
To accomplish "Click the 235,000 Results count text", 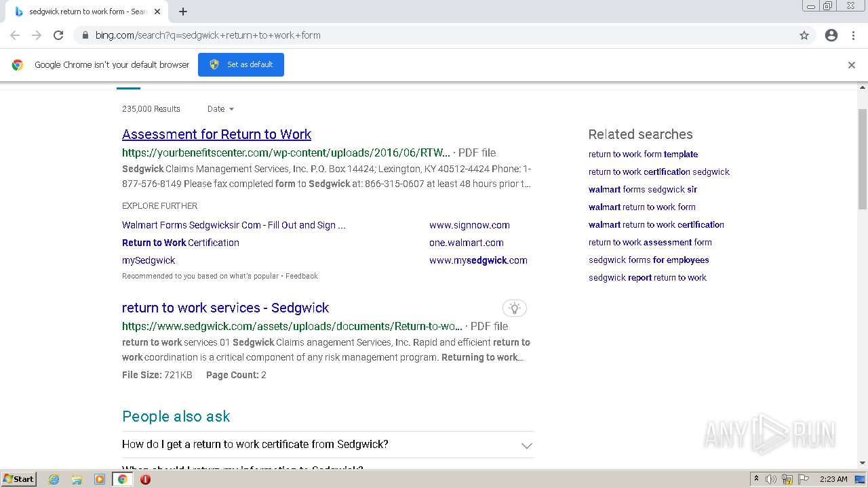I will point(151,109).
